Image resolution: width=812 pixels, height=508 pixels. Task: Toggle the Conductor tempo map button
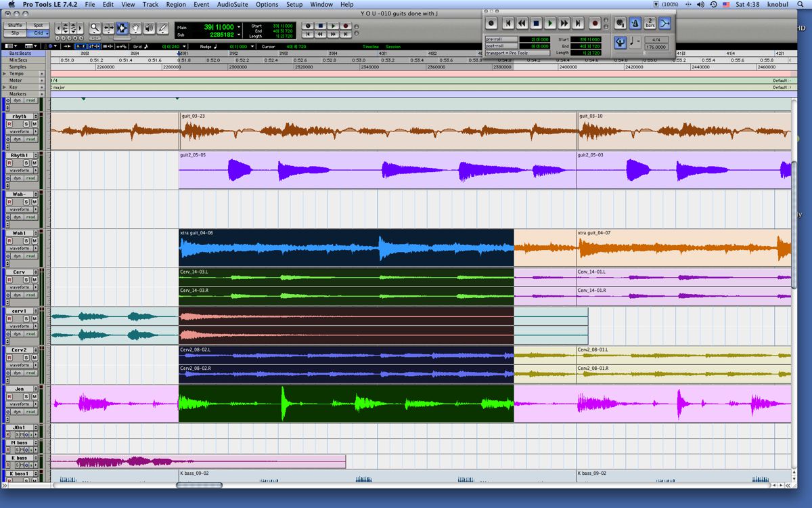pyautogui.click(x=620, y=43)
